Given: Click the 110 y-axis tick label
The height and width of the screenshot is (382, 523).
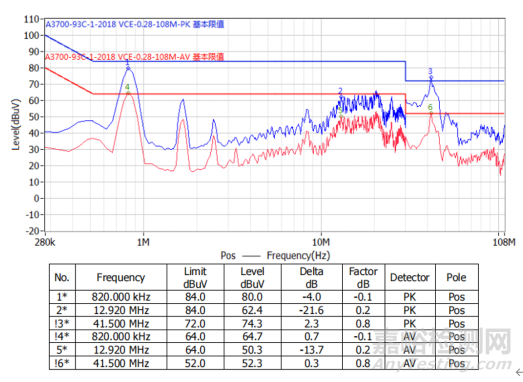Looking at the screenshot, I should click(31, 19).
